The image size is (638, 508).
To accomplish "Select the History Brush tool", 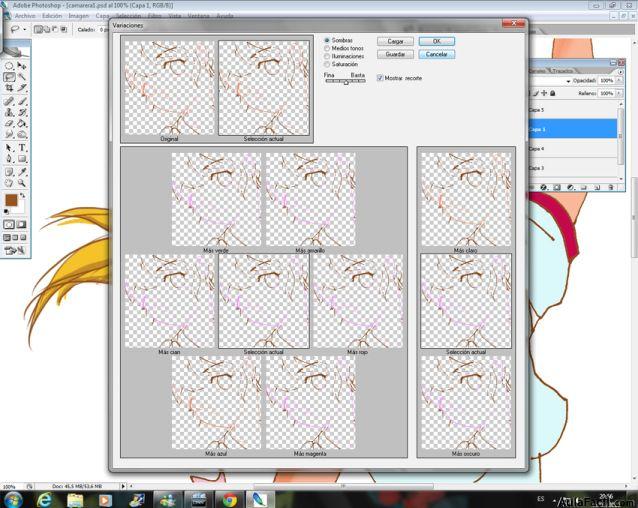I will coord(22,112).
